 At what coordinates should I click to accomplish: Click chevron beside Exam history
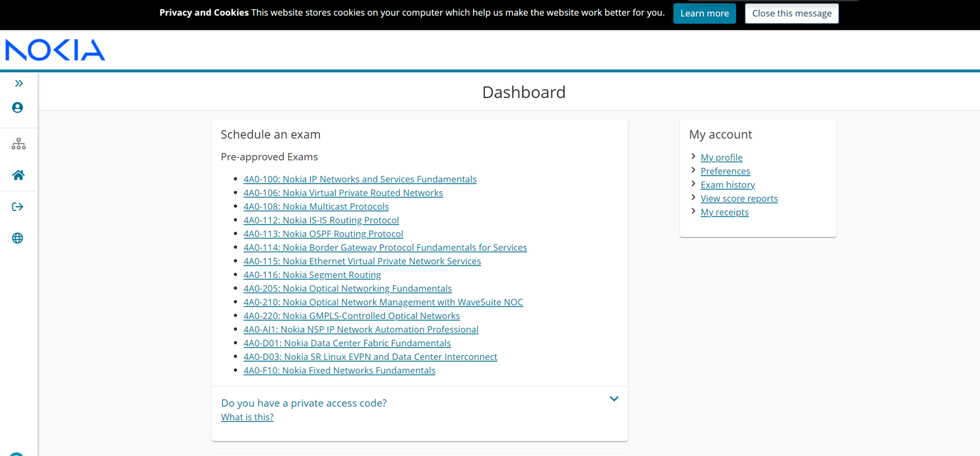coord(693,184)
